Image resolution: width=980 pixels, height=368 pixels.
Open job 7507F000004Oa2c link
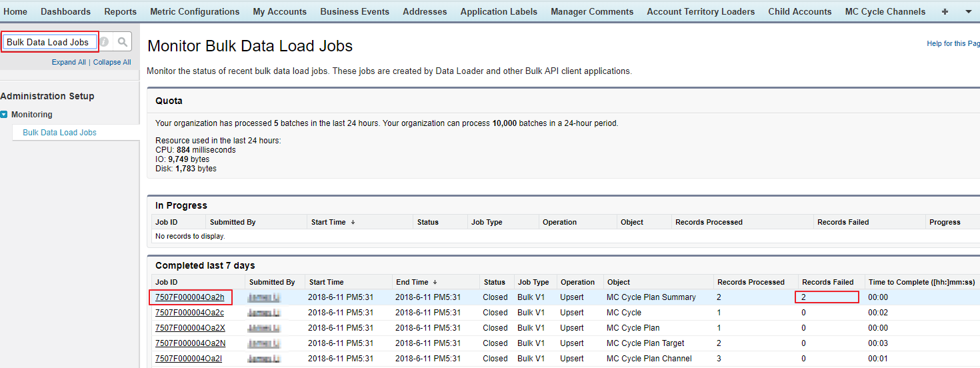(x=189, y=313)
